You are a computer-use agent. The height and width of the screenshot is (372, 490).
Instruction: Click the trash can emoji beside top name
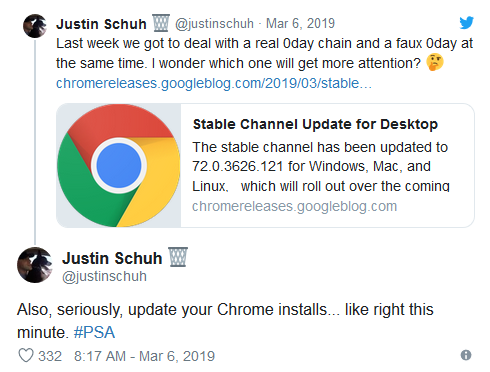(x=161, y=23)
